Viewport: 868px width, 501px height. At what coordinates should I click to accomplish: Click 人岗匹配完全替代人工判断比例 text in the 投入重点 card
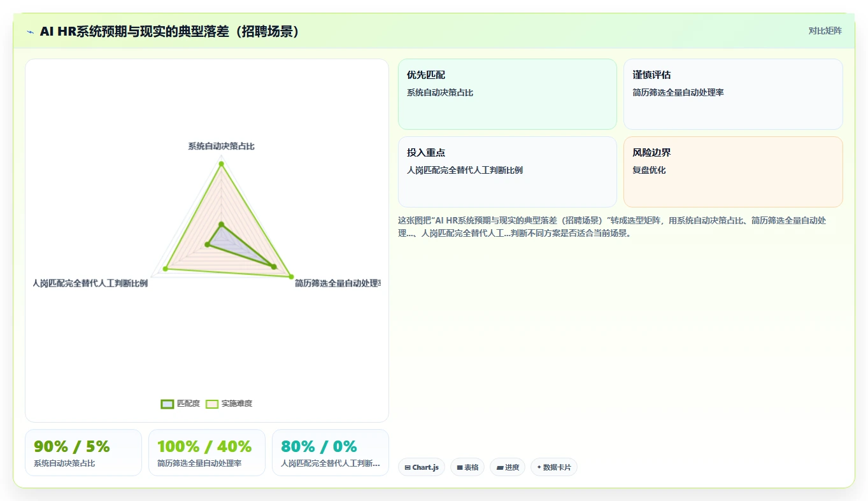pos(465,170)
